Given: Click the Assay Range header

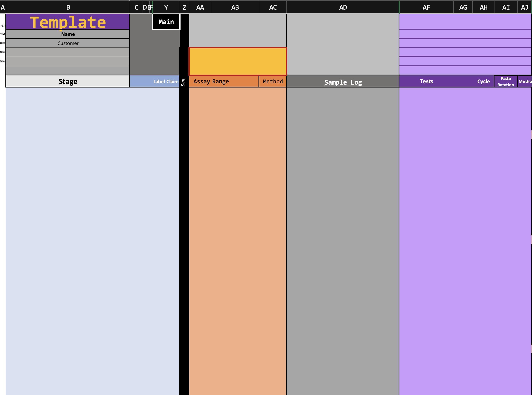Looking at the screenshot, I should click(211, 81).
